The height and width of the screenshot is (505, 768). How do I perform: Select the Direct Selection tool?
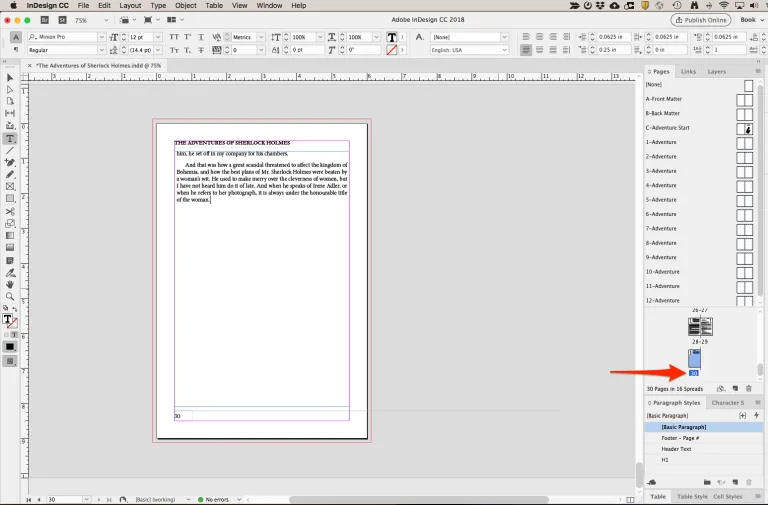click(x=10, y=89)
